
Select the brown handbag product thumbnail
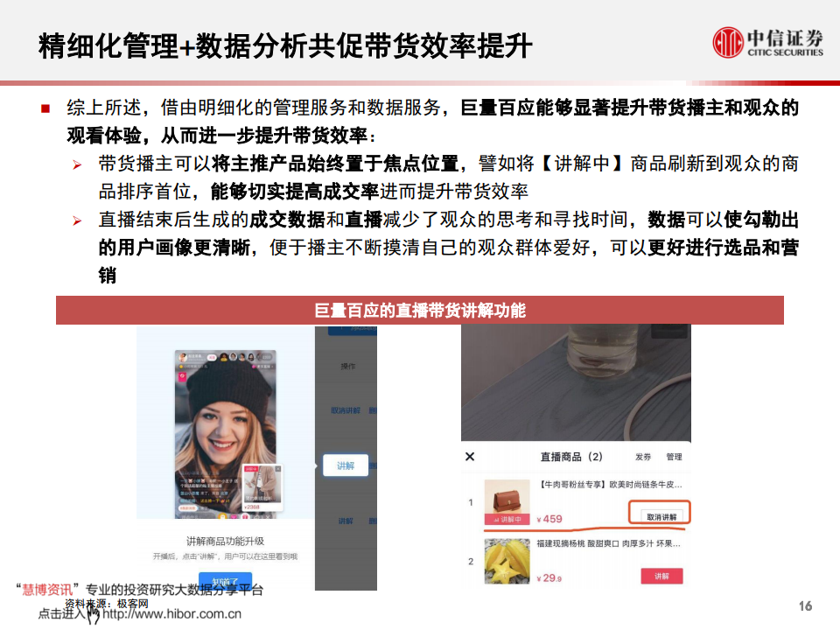[507, 502]
